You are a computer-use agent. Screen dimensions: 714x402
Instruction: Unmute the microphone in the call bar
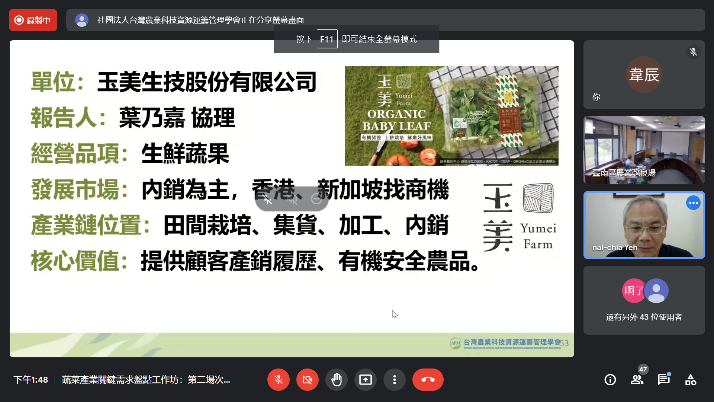pyautogui.click(x=278, y=380)
